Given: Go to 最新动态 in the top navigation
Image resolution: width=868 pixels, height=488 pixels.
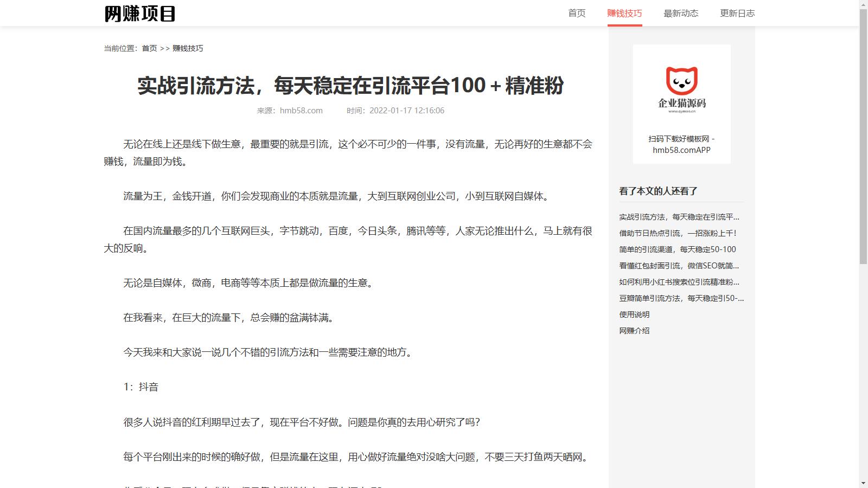Looking at the screenshot, I should [681, 14].
